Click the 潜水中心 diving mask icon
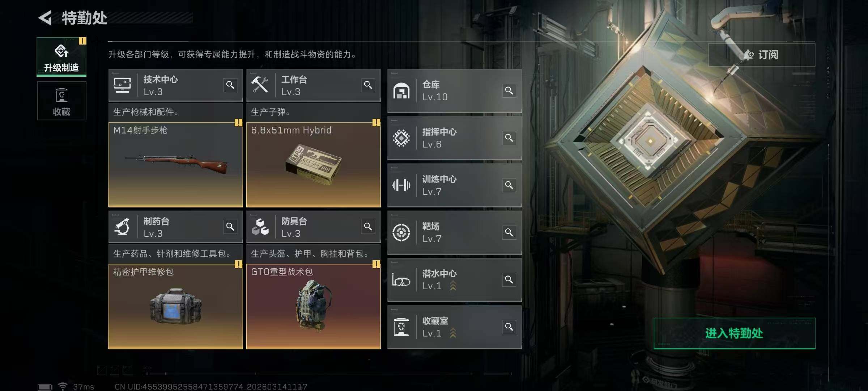The image size is (868, 391). (x=401, y=280)
